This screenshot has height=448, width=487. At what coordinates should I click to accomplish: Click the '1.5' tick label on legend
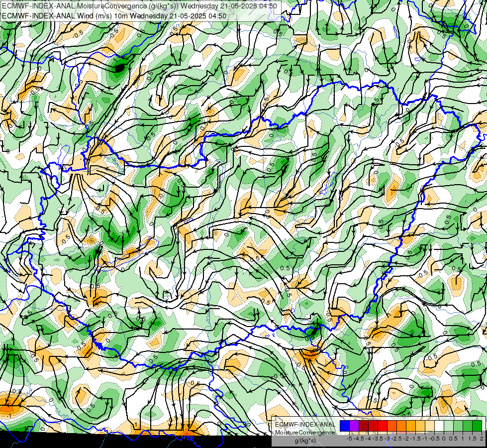point(472,439)
